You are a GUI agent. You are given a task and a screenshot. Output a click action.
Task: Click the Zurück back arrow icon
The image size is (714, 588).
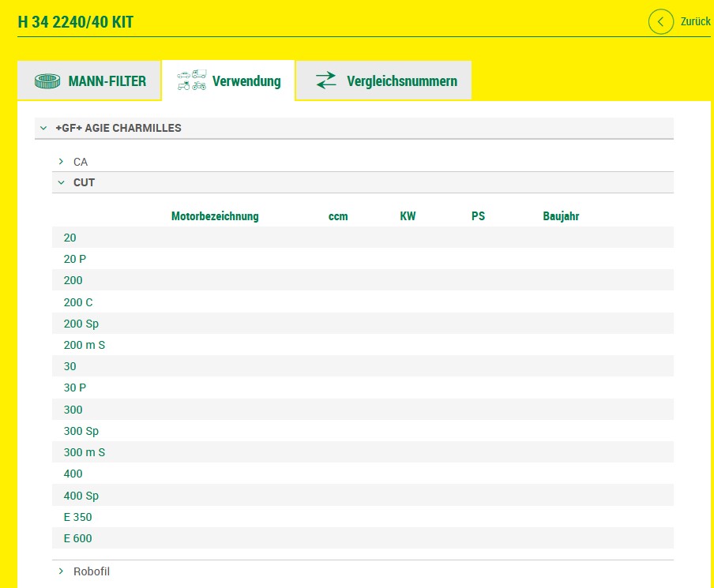pyautogui.click(x=661, y=21)
